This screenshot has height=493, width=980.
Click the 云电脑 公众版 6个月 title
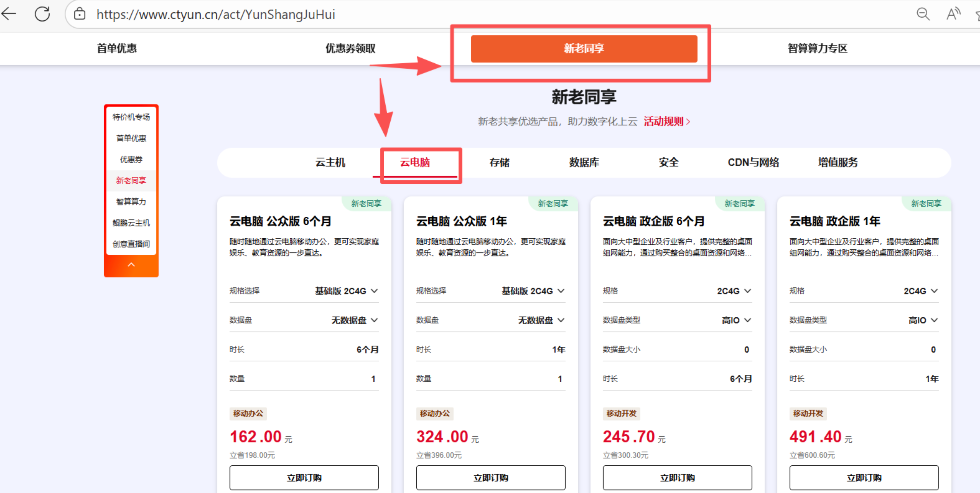[x=280, y=221]
